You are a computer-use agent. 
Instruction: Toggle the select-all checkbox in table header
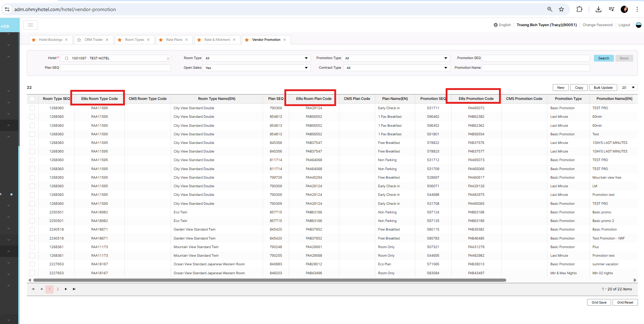coord(32,99)
